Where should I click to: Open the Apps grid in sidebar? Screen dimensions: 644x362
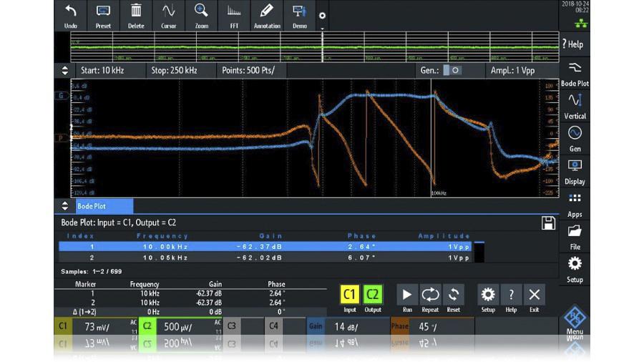click(x=575, y=203)
